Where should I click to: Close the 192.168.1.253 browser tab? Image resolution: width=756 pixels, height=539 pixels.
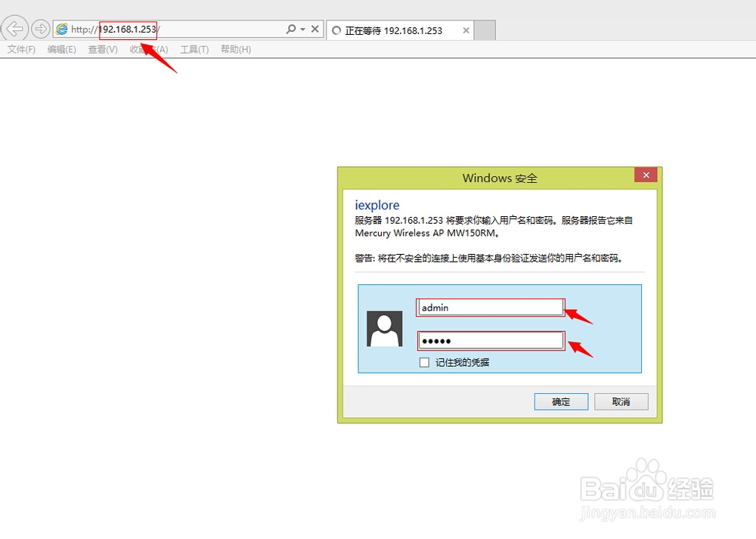(x=466, y=30)
